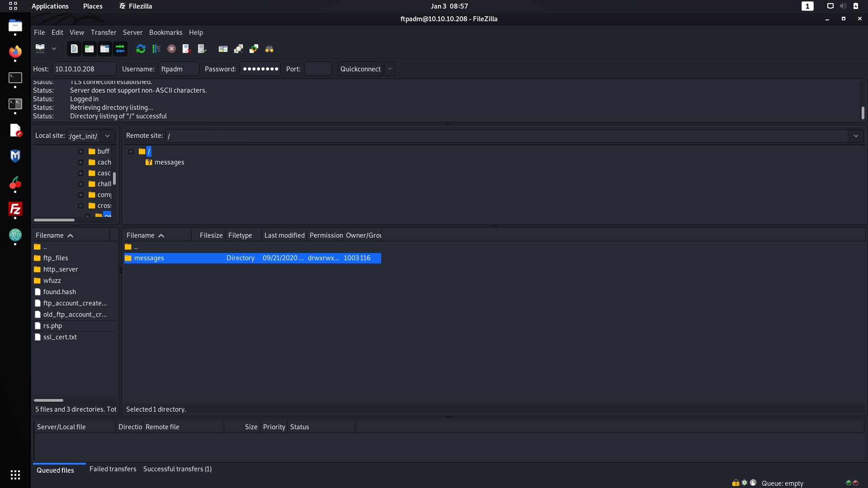Select the messages directory row in remote list
This screenshot has height=488, width=868.
(x=252, y=258)
